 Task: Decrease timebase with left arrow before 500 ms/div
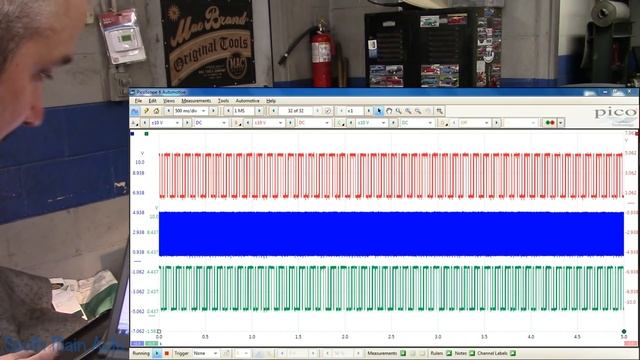[x=169, y=111]
